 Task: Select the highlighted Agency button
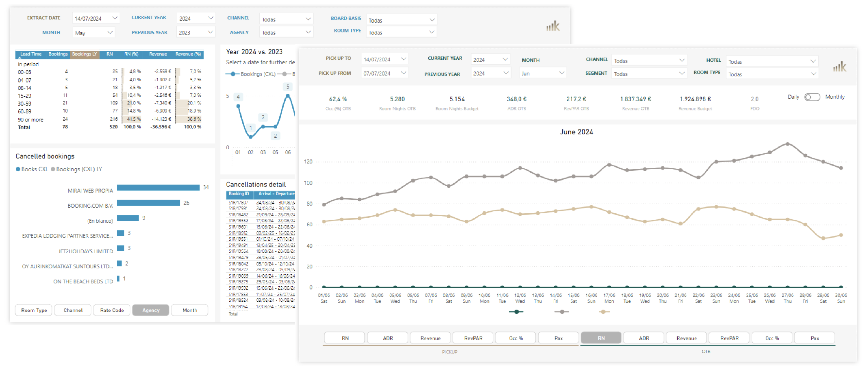point(151,310)
